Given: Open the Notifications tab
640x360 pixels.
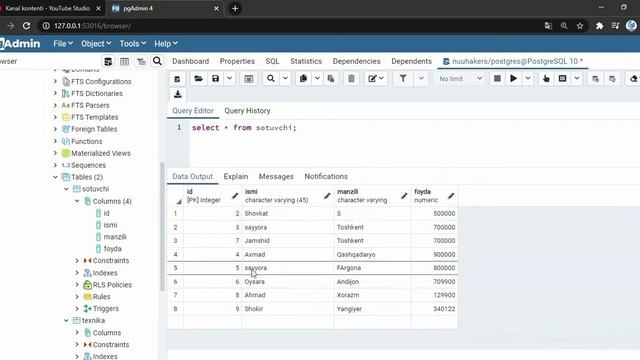Looking at the screenshot, I should [326, 177].
